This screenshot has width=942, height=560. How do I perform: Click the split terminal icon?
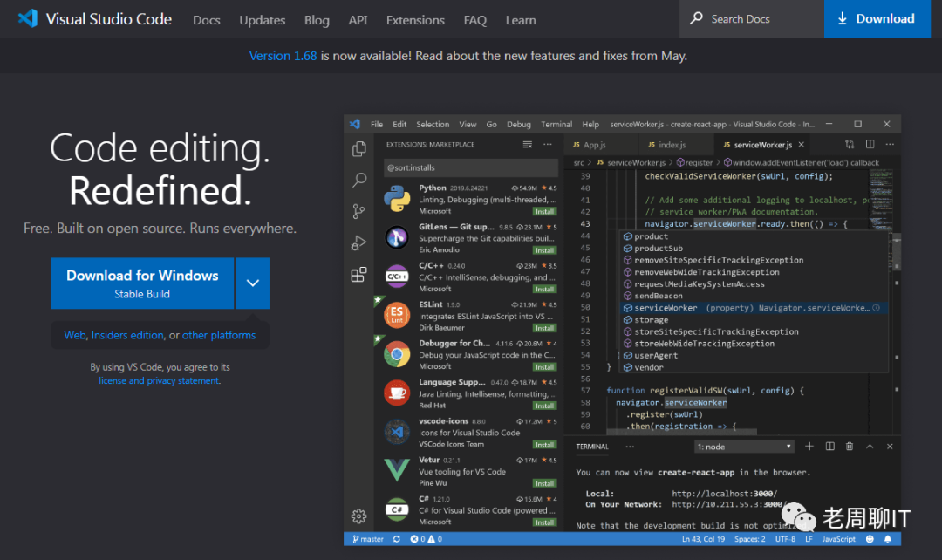(x=829, y=447)
